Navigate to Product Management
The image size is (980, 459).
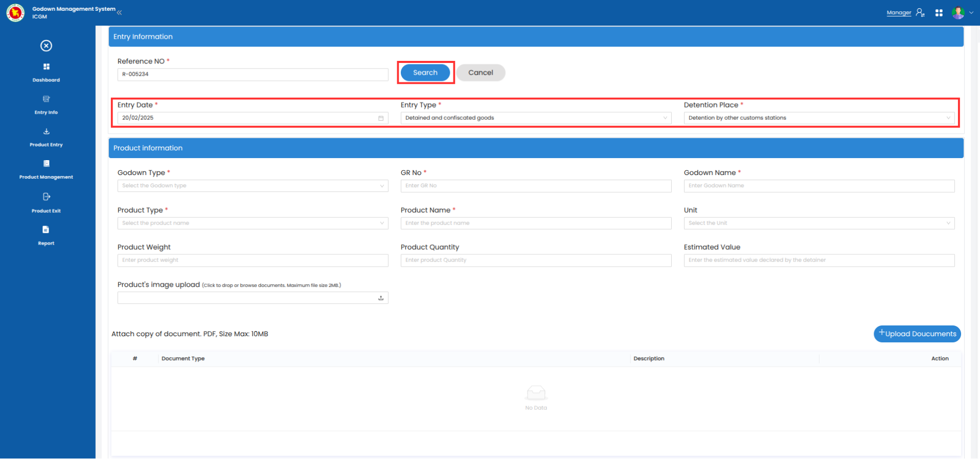[x=46, y=169]
